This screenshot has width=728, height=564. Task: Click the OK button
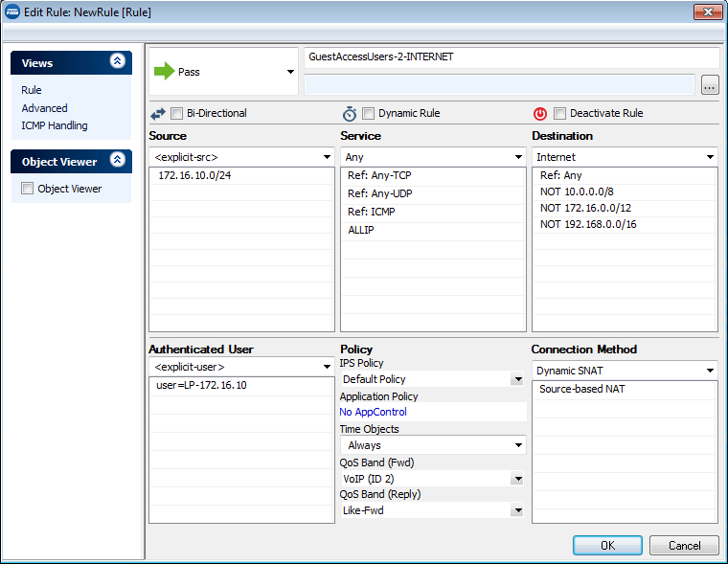tap(607, 546)
